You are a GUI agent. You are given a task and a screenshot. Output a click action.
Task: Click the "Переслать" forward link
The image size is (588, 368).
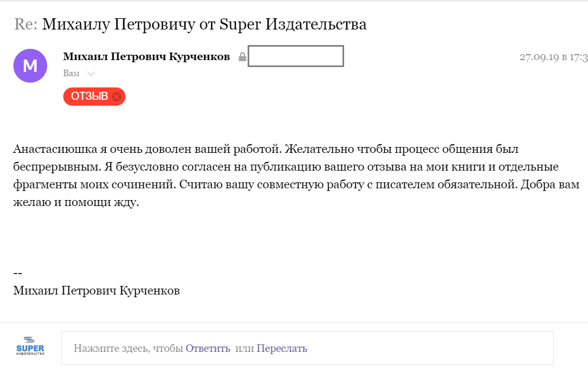point(282,348)
